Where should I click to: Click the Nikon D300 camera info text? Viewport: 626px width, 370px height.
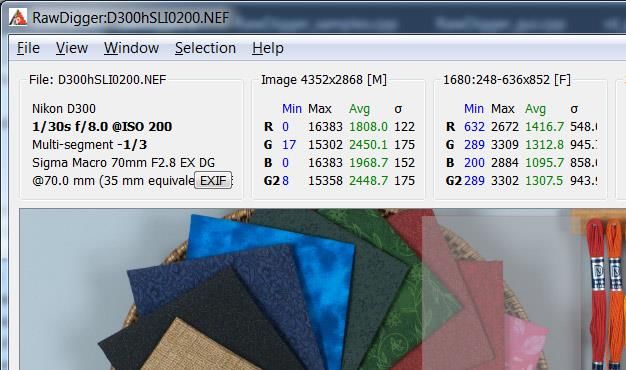[64, 109]
